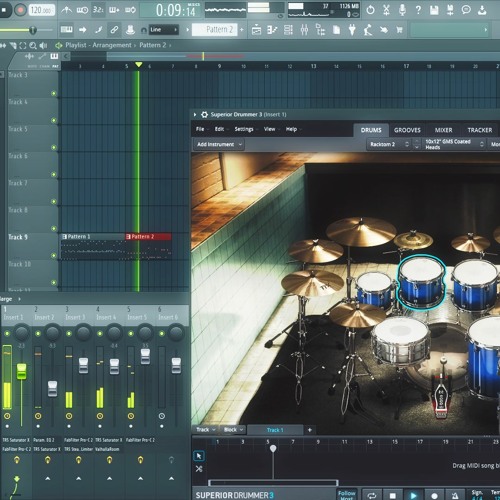
Task: Open Param. EQ 2 slot on Insert 2
Action: tap(46, 440)
